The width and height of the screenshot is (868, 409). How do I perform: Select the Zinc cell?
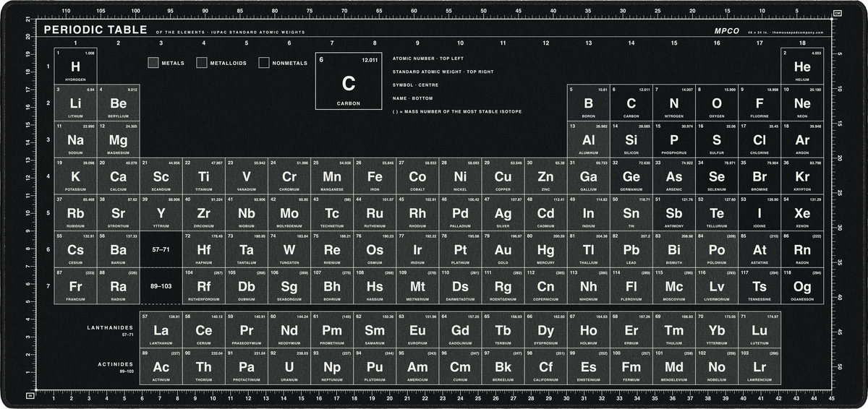[545, 176]
